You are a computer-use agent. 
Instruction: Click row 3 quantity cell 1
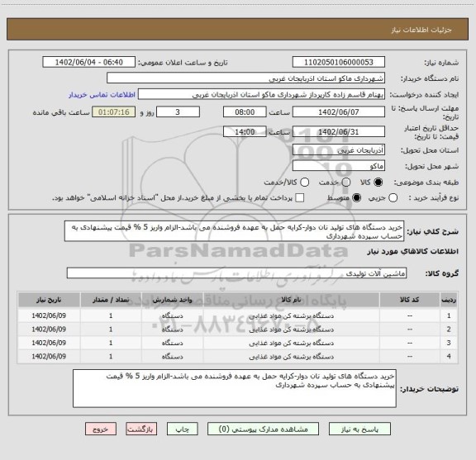pyautogui.click(x=111, y=343)
